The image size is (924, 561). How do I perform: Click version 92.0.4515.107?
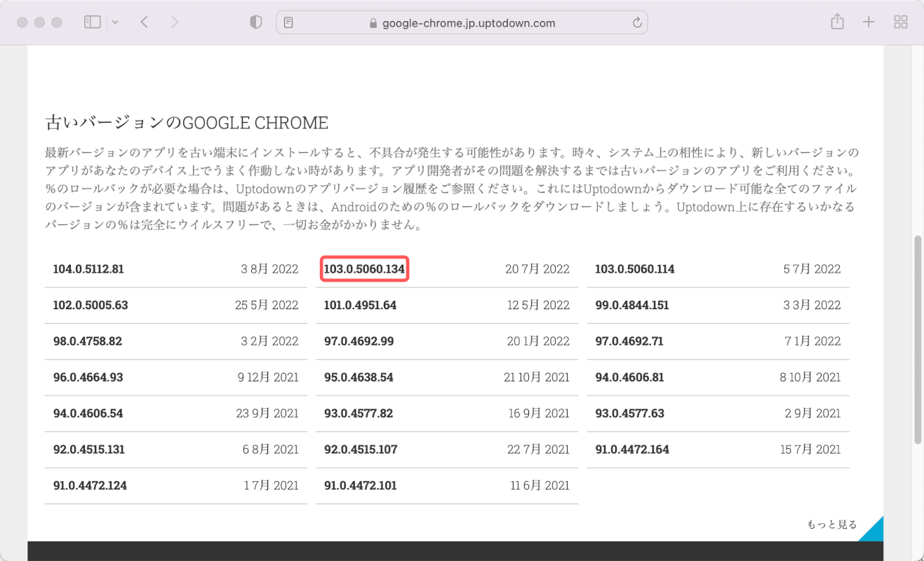(361, 450)
